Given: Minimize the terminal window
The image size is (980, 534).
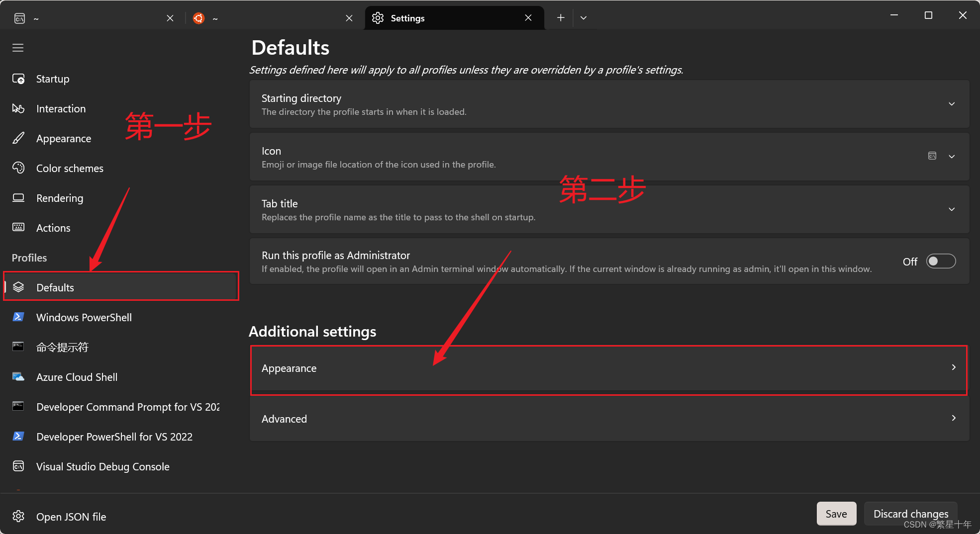Looking at the screenshot, I should (894, 15).
